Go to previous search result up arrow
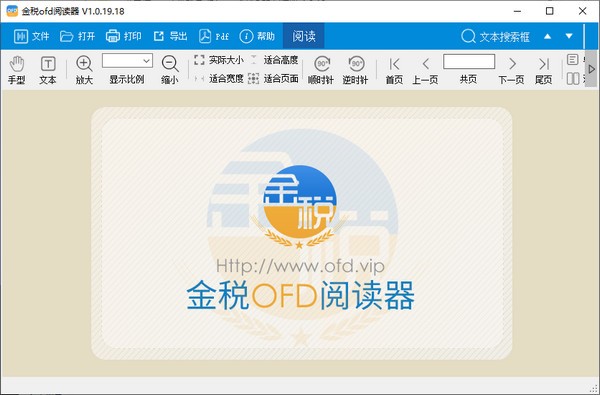The width and height of the screenshot is (600, 395). click(548, 36)
